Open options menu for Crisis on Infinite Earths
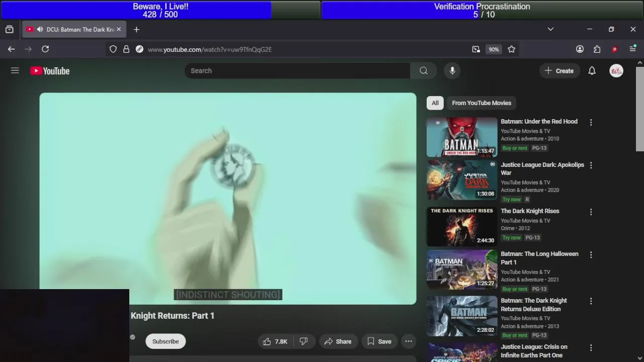Image resolution: width=644 pixels, height=362 pixels. (x=591, y=348)
